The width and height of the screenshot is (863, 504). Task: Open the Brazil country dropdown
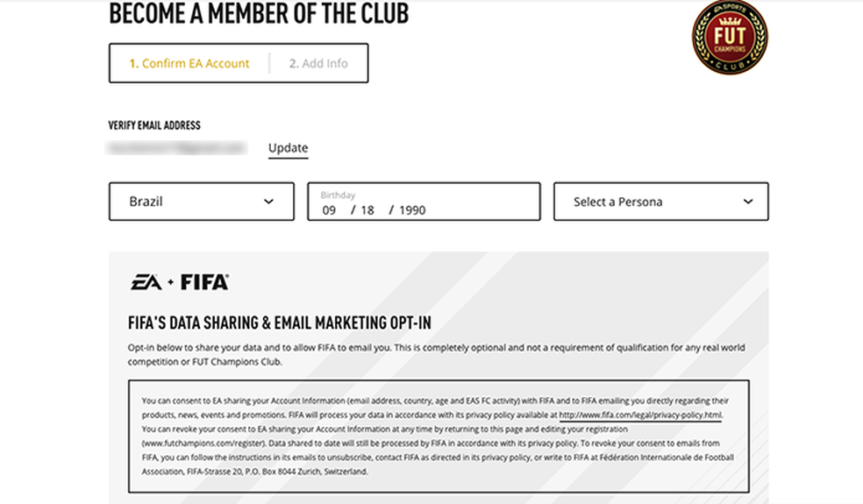(x=201, y=202)
